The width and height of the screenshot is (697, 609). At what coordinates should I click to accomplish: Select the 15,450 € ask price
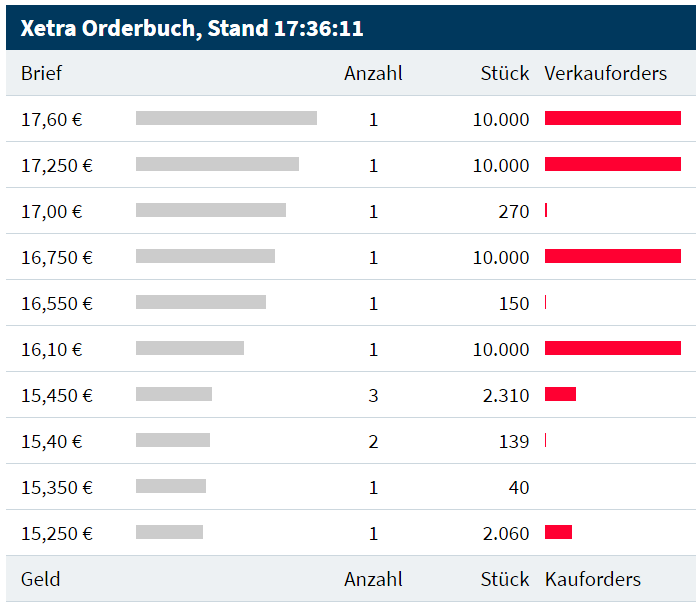(57, 395)
